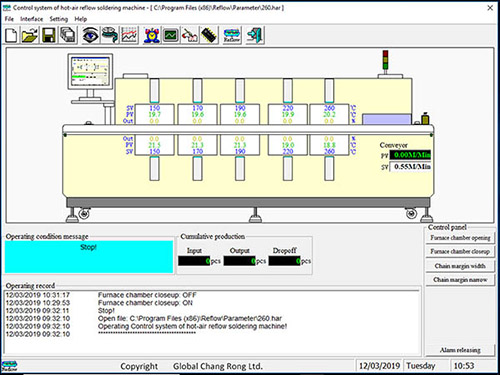Viewport: 500px width, 375px height.
Task: Click the Chain margin width button
Action: click(x=460, y=266)
